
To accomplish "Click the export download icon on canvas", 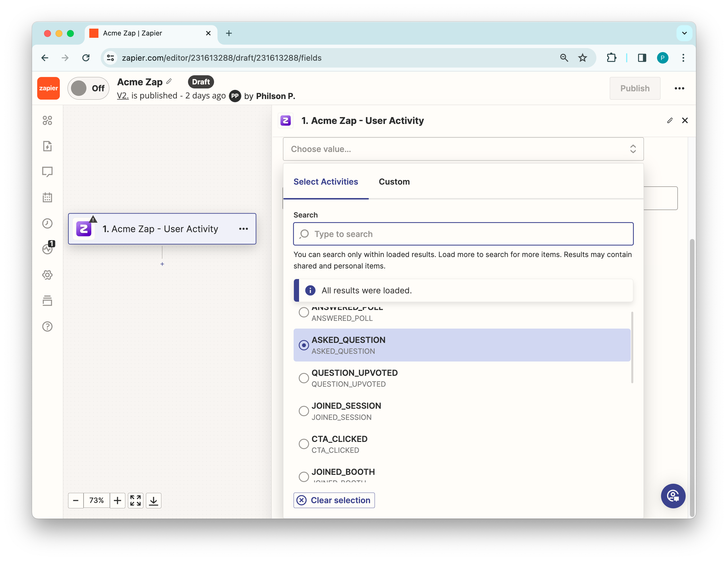I will 153,500.
